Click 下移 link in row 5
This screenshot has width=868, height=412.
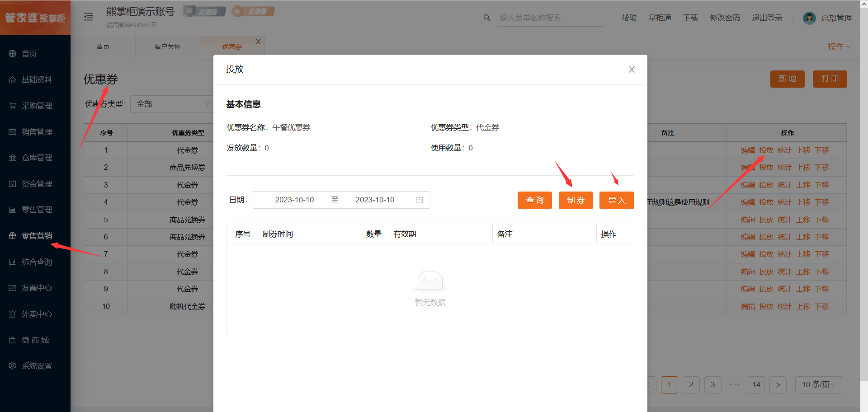pos(821,220)
